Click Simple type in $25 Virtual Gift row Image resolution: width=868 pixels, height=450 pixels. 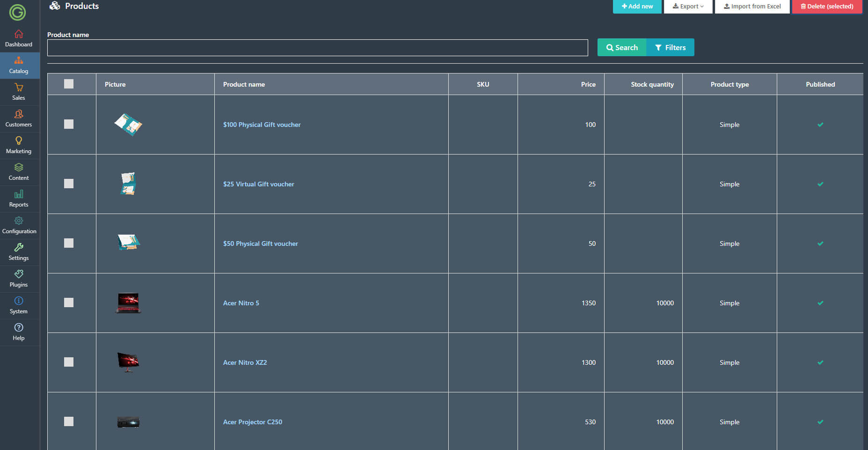pos(729,184)
